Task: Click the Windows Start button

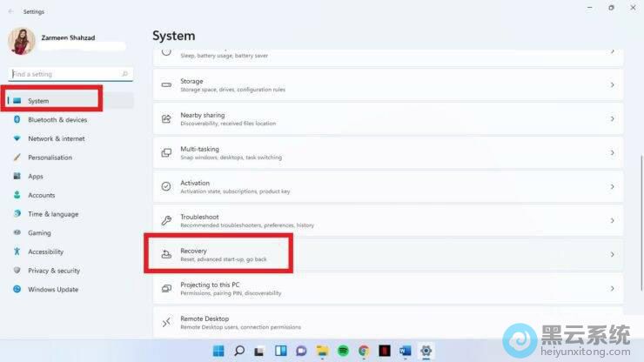Action: (x=218, y=351)
